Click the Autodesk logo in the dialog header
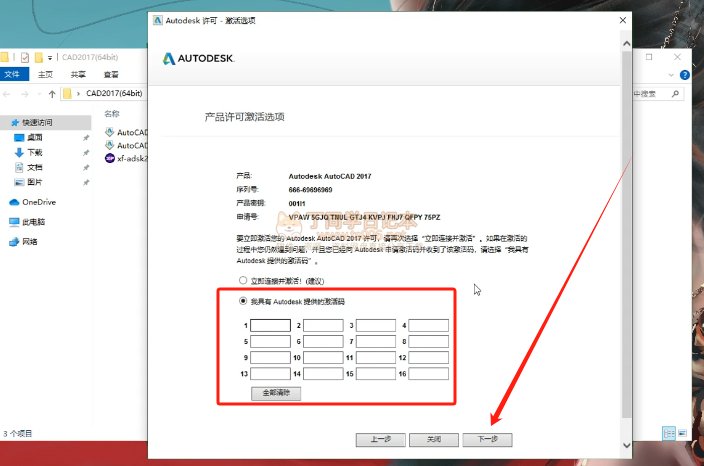Image resolution: width=704 pixels, height=466 pixels. tap(198, 58)
